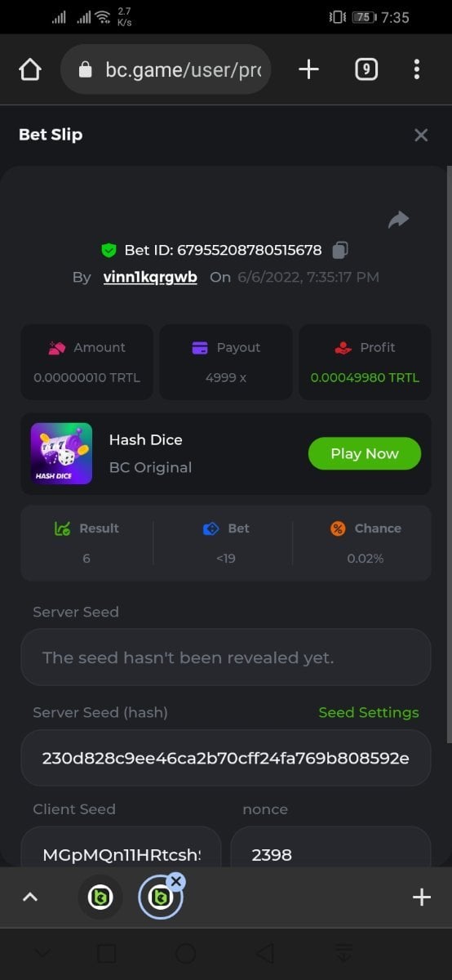Open Seed Settings link
This screenshot has width=452, height=980.
[369, 712]
